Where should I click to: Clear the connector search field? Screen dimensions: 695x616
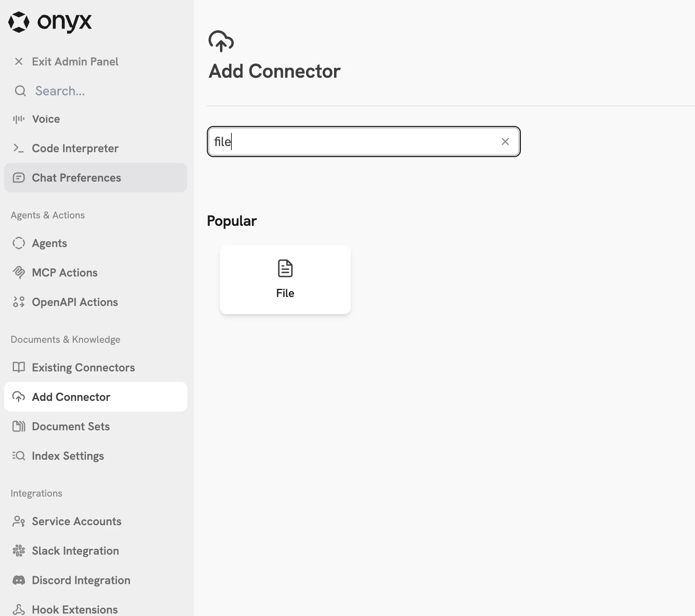coord(505,142)
